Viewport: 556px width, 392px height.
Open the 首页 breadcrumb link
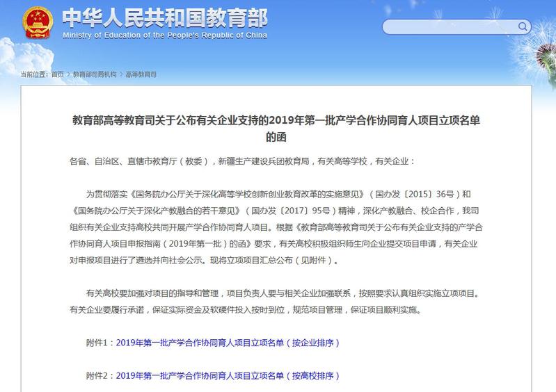click(58, 74)
